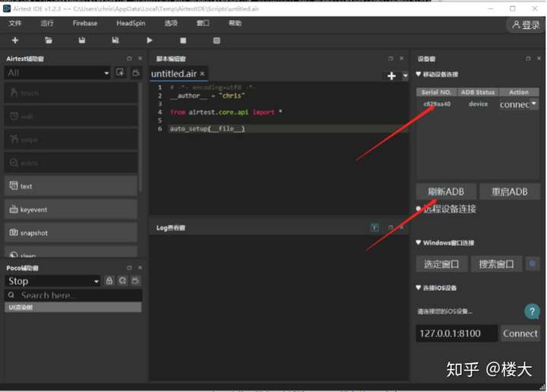
Task: Select the wait command in the Airtest panel
Action: point(71,116)
